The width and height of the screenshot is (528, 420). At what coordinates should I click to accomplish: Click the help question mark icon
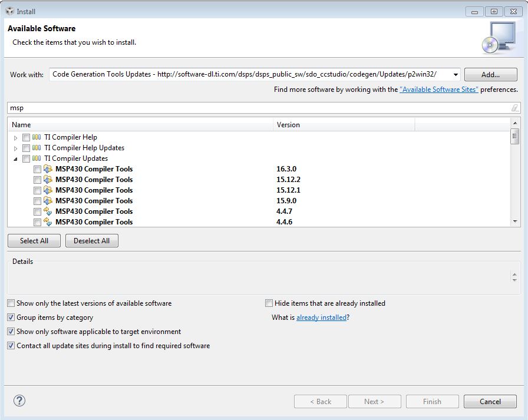coord(19,401)
